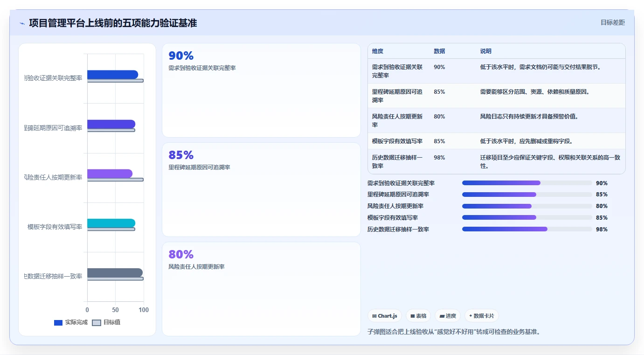
Task: Click description 低于该水平时，应先删减或重构字段
Action: (x=526, y=141)
